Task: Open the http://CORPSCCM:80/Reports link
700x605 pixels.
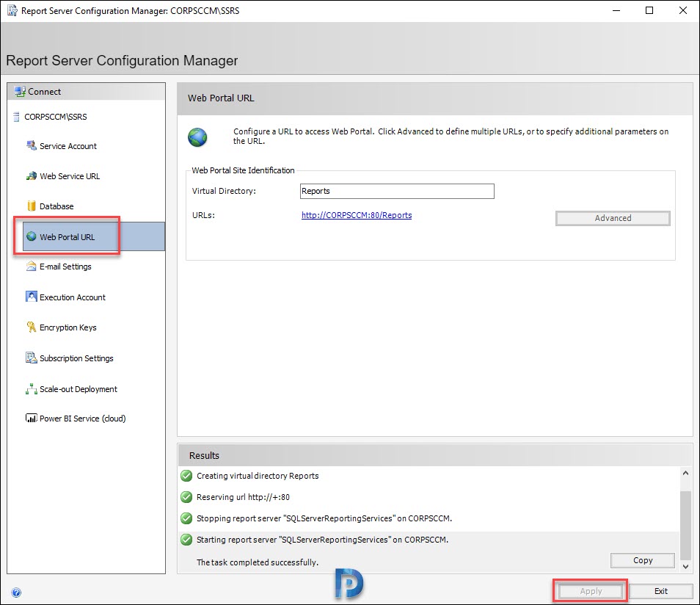Action: (357, 215)
